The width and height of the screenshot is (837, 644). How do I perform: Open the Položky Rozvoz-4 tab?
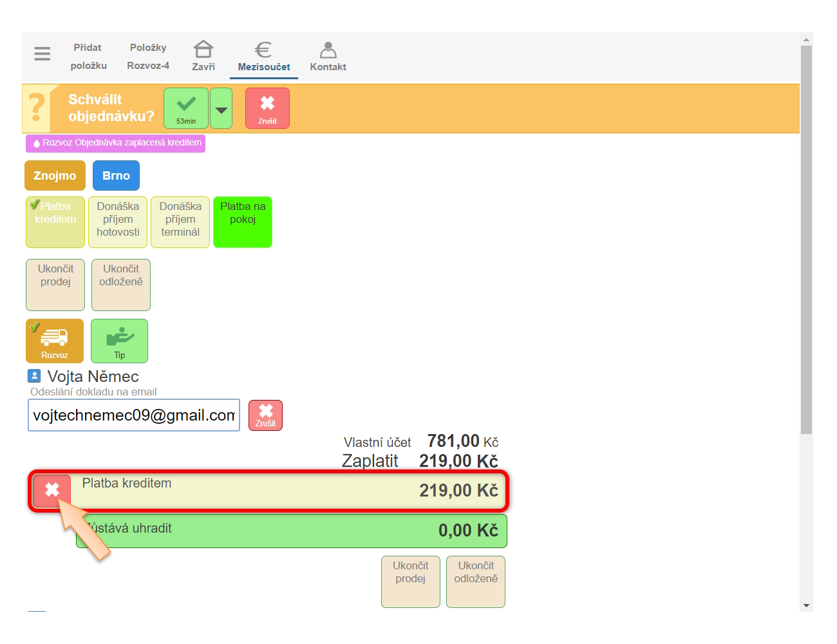[148, 56]
